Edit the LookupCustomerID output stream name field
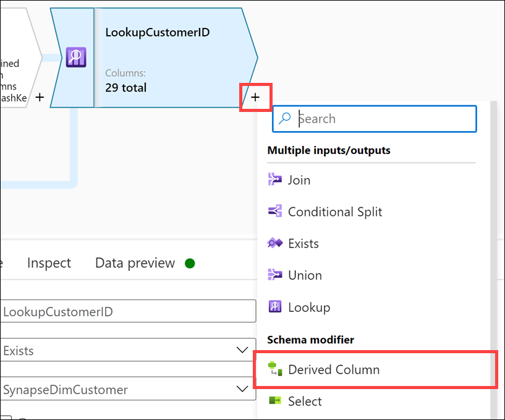The image size is (505, 420). [x=128, y=311]
